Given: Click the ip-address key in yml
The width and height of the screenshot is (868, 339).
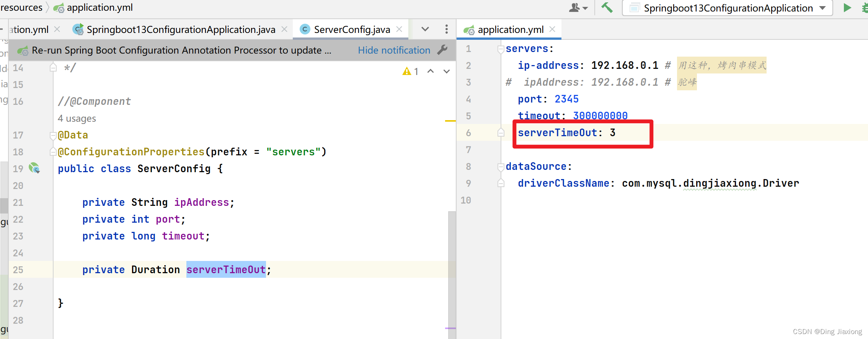Looking at the screenshot, I should pos(548,65).
